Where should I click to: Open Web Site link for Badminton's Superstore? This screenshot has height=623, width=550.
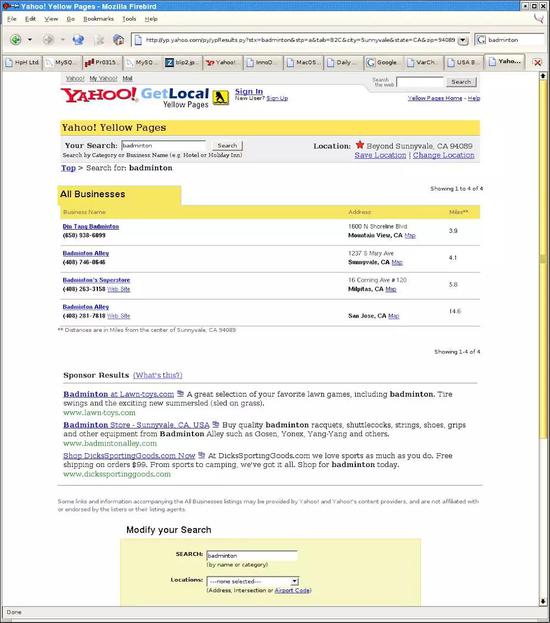118,289
